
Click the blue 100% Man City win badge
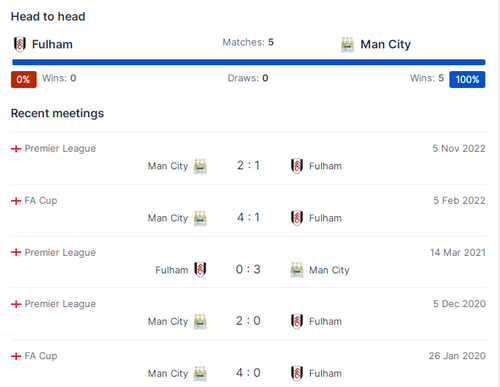point(467,79)
